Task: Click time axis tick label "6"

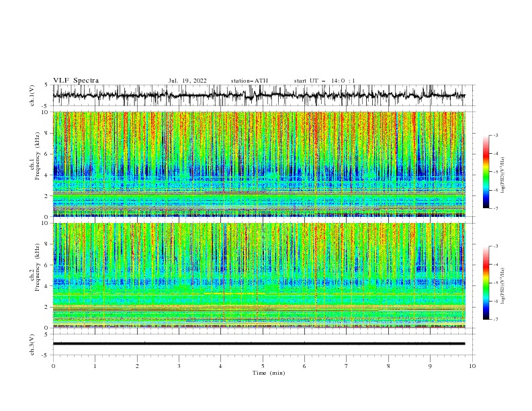Action: point(305,366)
